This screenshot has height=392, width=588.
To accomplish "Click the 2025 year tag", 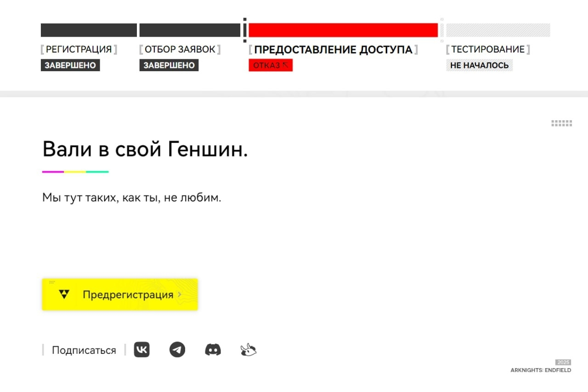I will (563, 362).
